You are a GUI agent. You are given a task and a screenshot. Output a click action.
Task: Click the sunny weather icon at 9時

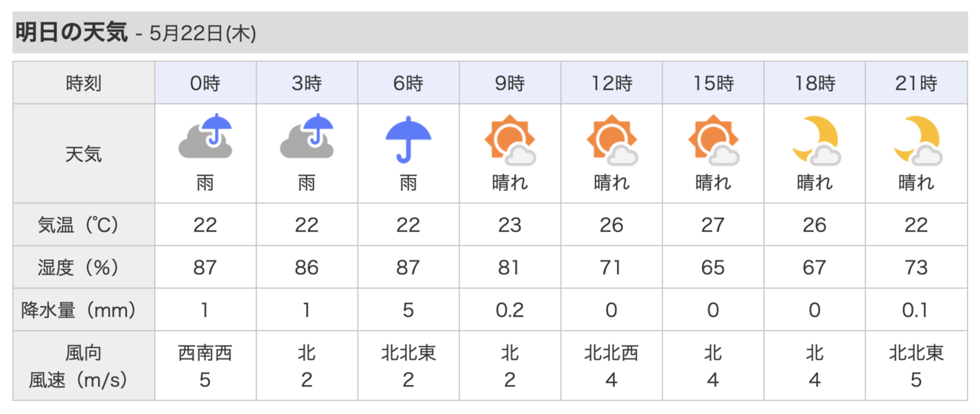[510, 140]
